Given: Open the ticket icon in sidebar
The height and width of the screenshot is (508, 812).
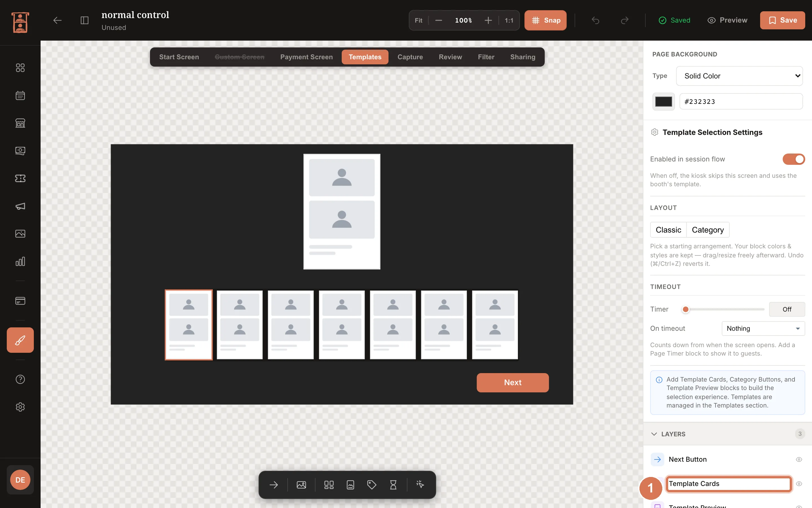Looking at the screenshot, I should pos(20,178).
